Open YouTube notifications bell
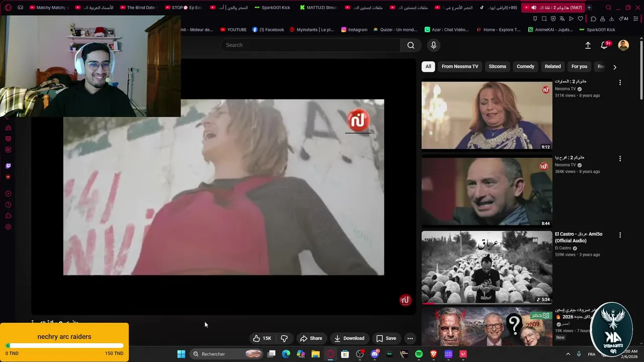The height and width of the screenshot is (362, 644). click(605, 45)
